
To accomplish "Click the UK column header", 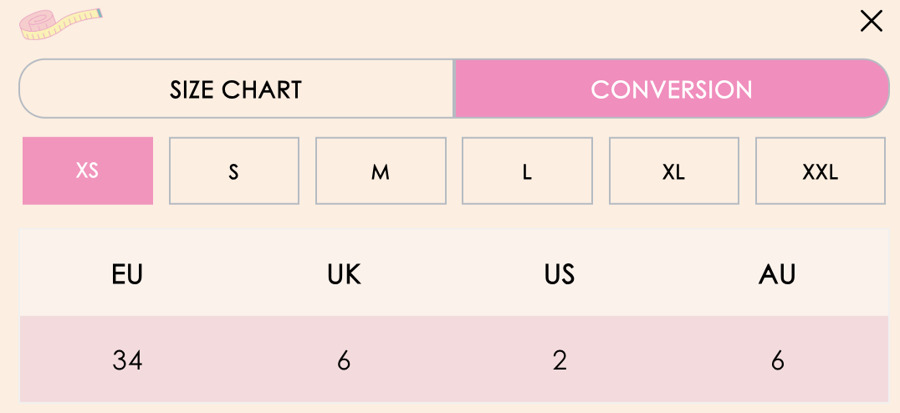I will point(344,274).
